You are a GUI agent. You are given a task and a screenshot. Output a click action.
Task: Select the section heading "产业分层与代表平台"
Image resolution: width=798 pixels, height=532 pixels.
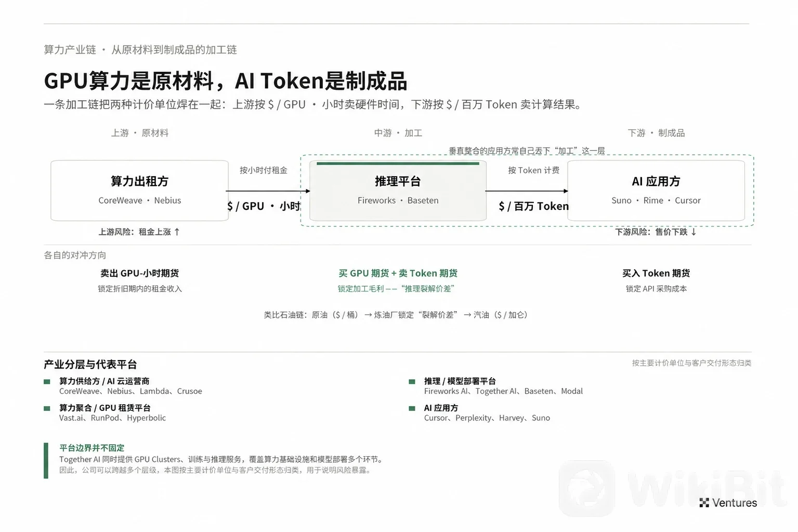[x=90, y=365]
